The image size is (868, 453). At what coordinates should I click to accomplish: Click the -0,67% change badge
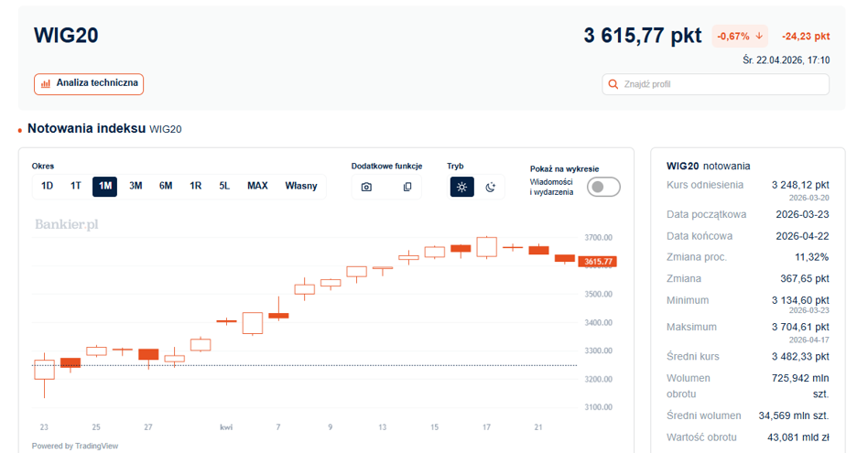[x=740, y=36]
